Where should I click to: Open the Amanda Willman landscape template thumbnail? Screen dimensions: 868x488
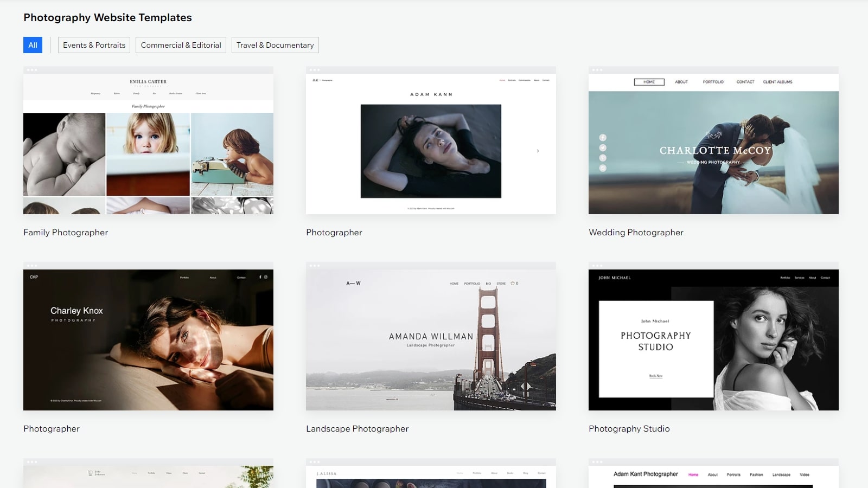pyautogui.click(x=431, y=337)
